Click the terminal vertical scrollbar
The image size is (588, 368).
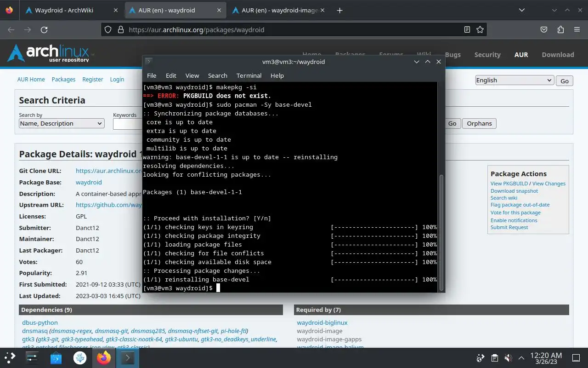point(441,232)
